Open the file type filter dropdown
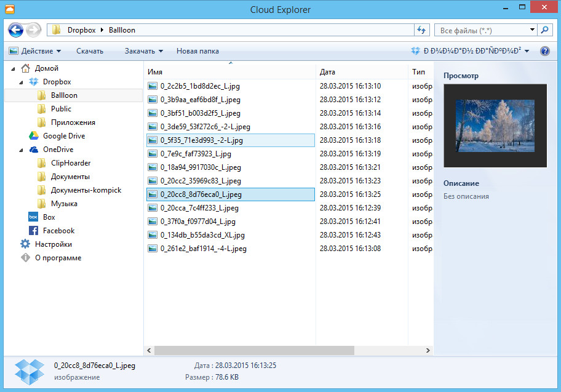This screenshot has height=392, width=561. pyautogui.click(x=532, y=30)
